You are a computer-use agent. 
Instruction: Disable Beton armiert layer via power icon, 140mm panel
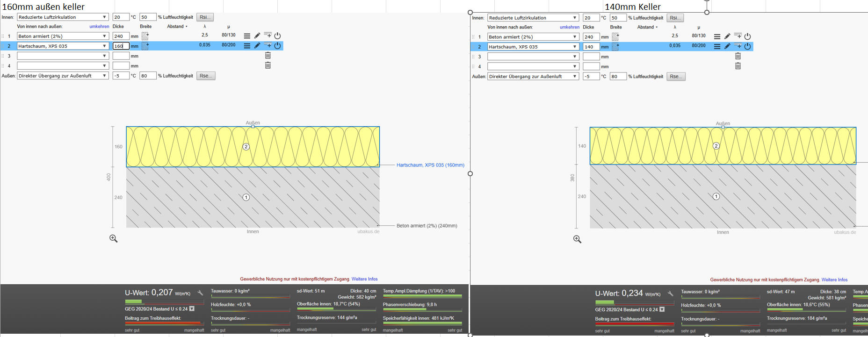point(747,36)
